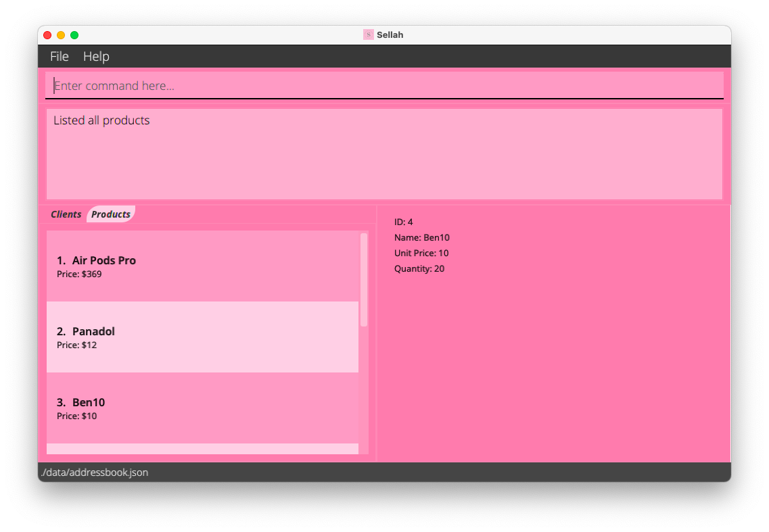Choose the Panadol product entry

pos(202,337)
